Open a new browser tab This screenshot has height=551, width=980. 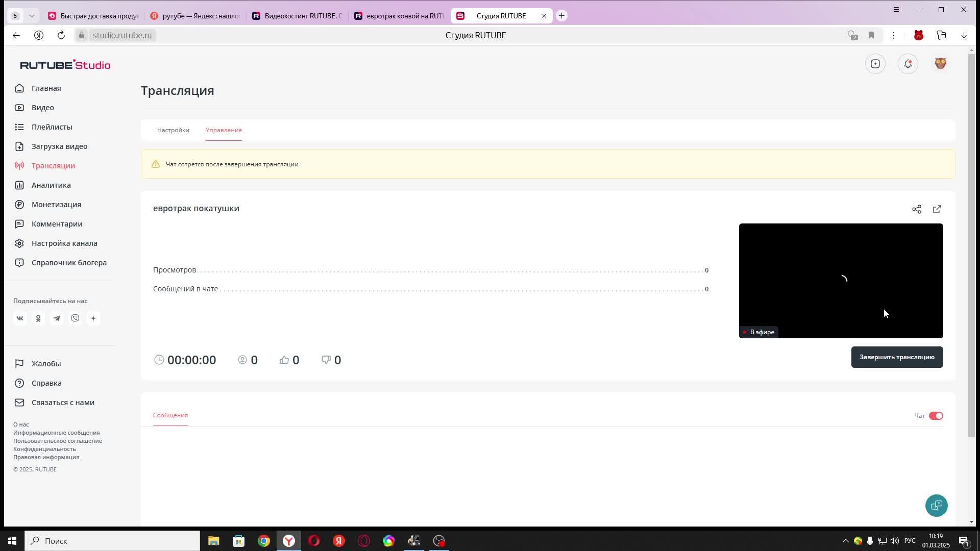(x=561, y=16)
